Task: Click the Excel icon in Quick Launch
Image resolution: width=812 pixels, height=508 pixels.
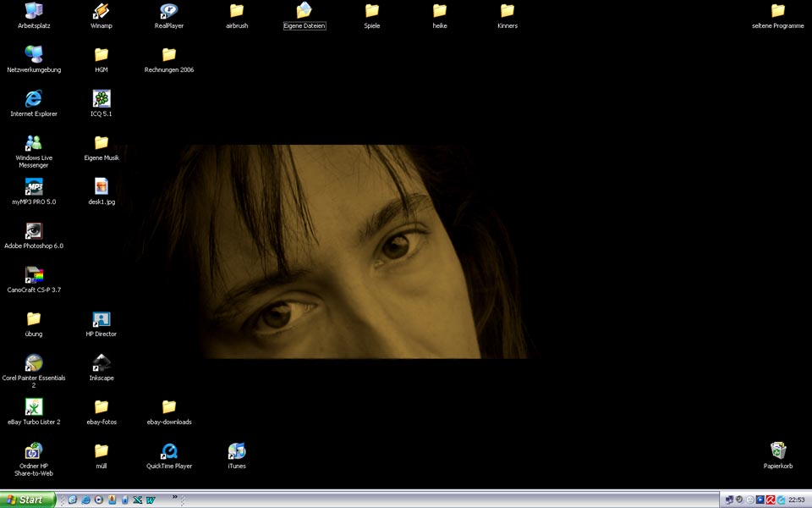Action: click(x=138, y=500)
